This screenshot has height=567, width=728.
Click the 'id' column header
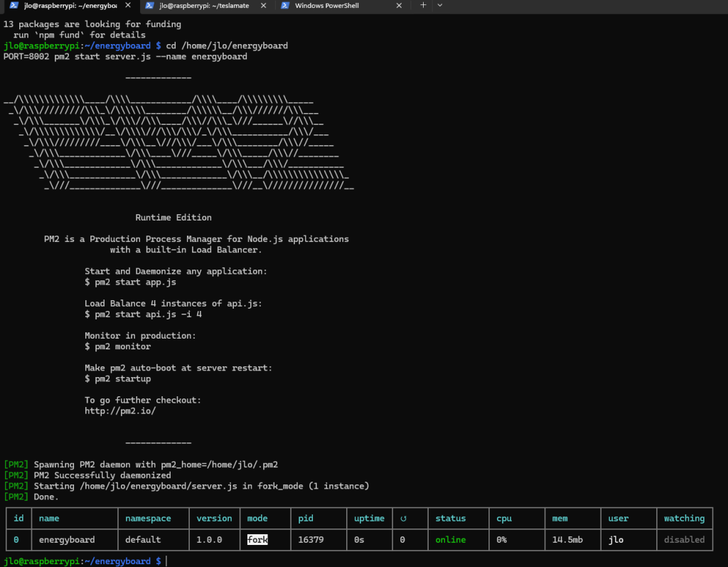coord(18,518)
